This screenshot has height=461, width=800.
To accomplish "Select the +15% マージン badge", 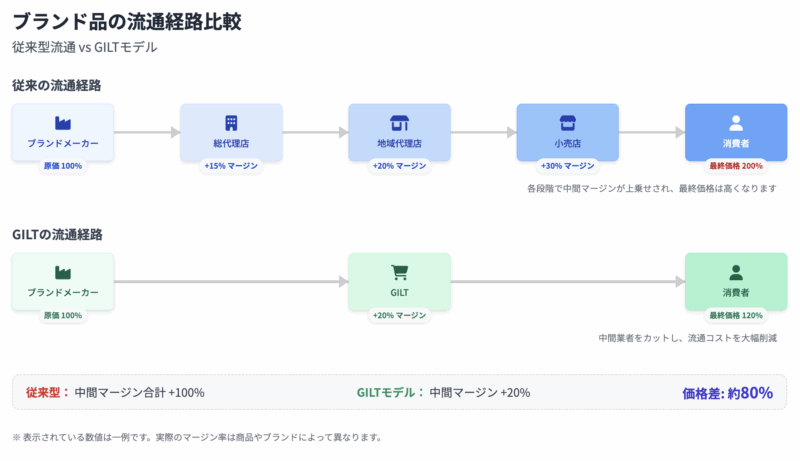I will click(231, 166).
